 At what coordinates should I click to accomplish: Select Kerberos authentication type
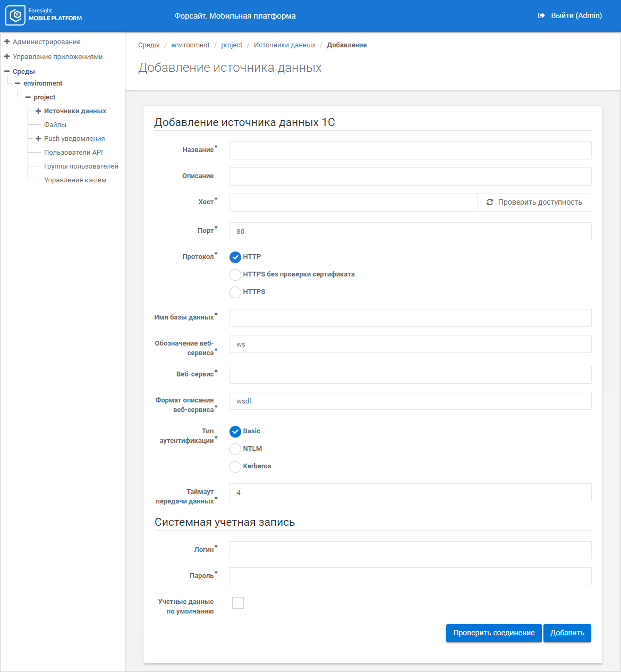[235, 467]
